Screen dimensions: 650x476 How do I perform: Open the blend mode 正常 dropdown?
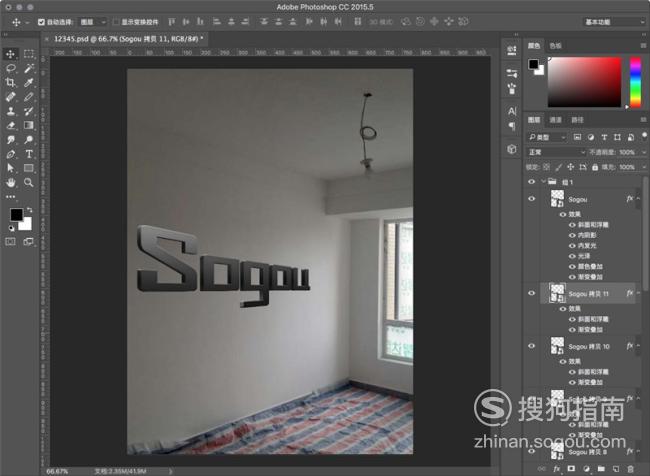(x=556, y=152)
